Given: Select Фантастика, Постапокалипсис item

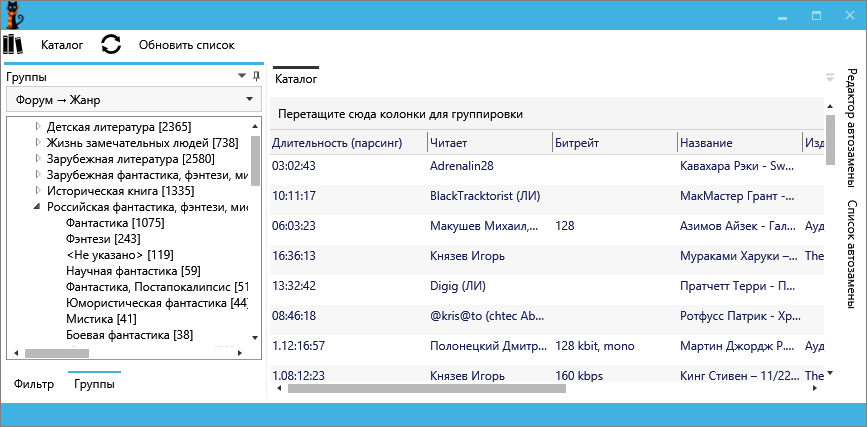Looking at the screenshot, I should pos(157,287).
